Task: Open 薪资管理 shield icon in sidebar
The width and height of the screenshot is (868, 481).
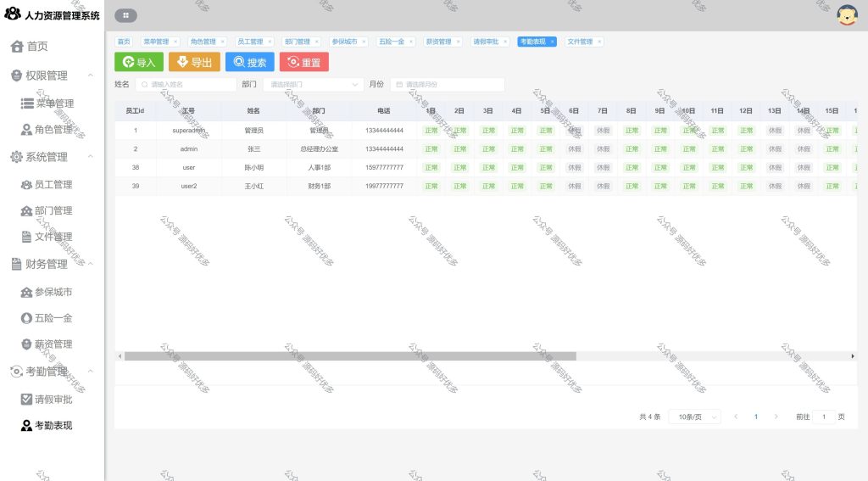Action: pos(26,344)
